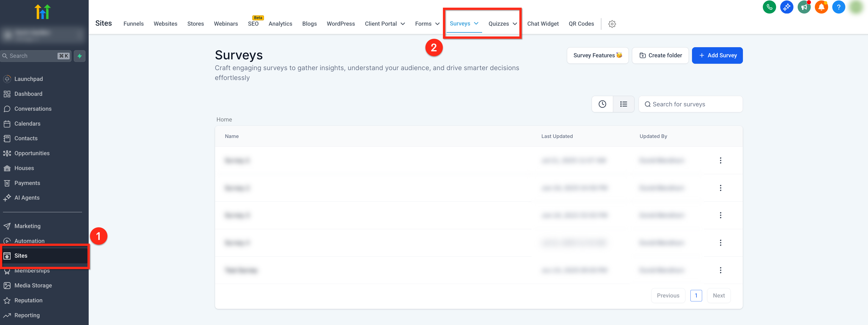Click the green lightning quick actions icon
The image size is (868, 325).
[80, 56]
